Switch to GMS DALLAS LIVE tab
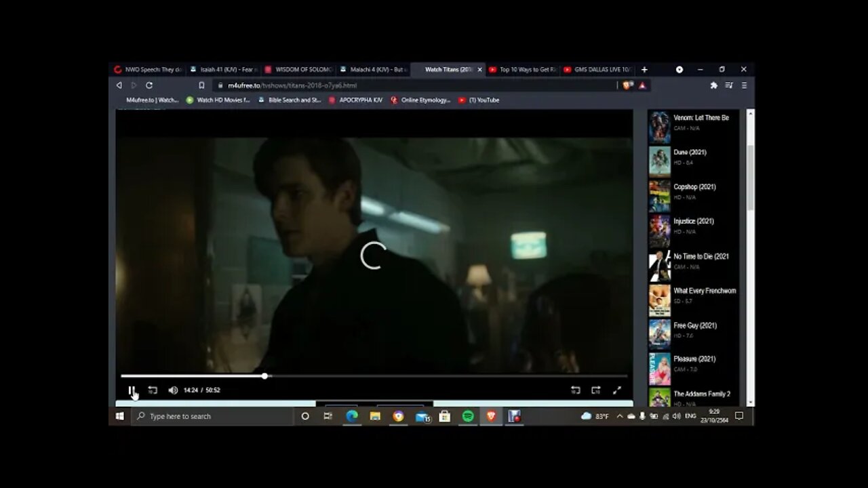The width and height of the screenshot is (868, 488). (597, 69)
